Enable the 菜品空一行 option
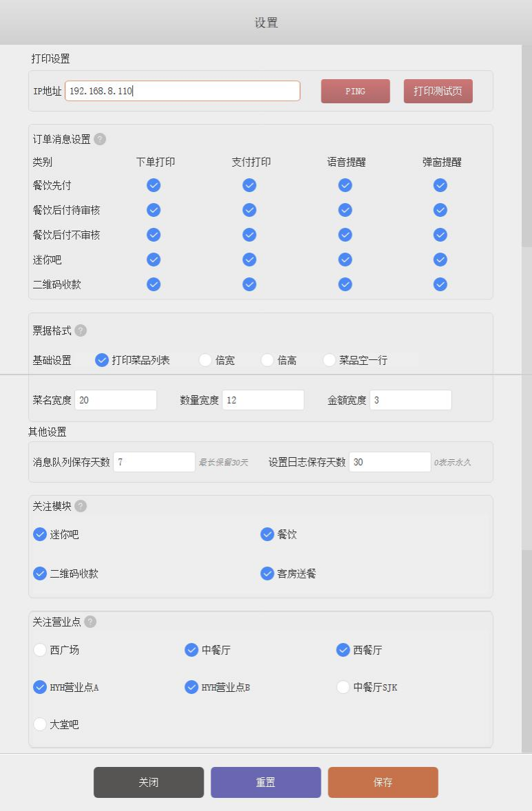 (x=329, y=360)
